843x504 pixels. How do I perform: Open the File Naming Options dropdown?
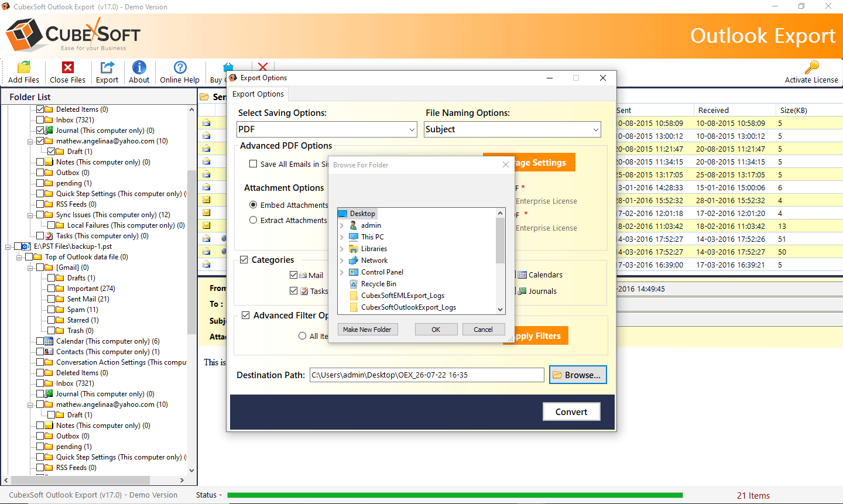512,129
